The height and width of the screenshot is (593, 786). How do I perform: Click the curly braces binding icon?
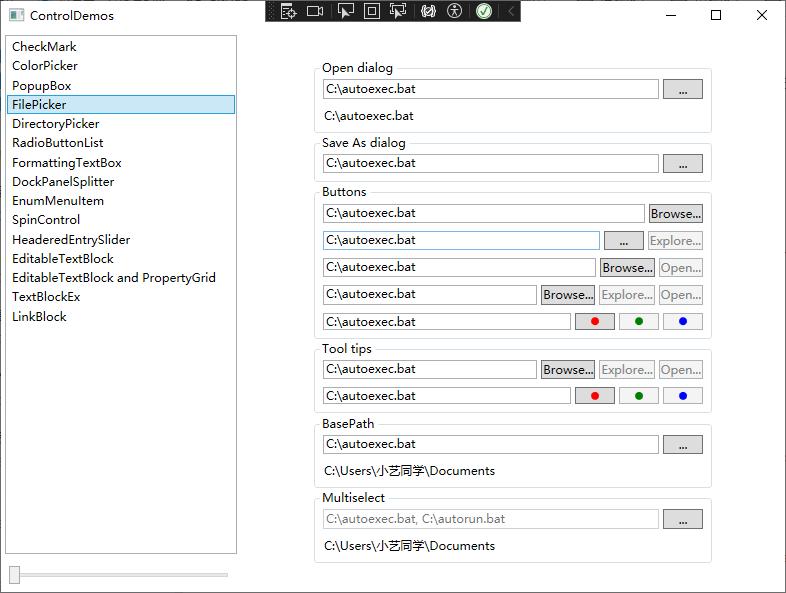coord(429,11)
